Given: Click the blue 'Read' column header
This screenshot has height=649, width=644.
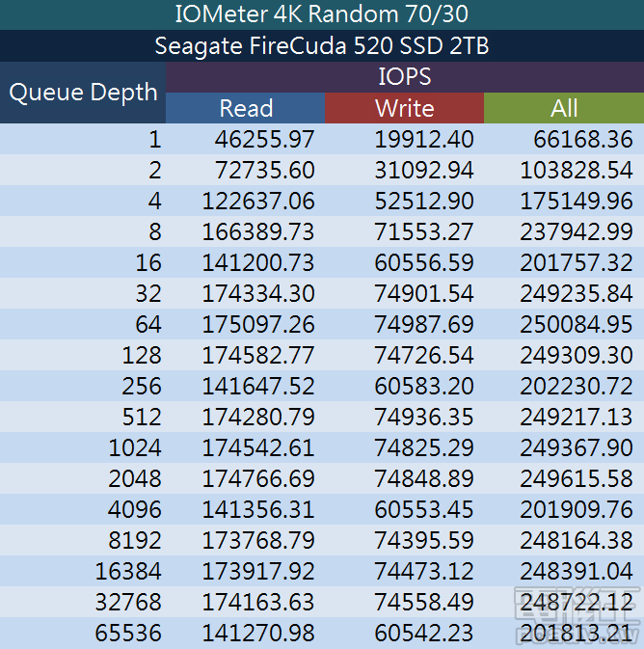Looking at the screenshot, I should tap(246, 108).
